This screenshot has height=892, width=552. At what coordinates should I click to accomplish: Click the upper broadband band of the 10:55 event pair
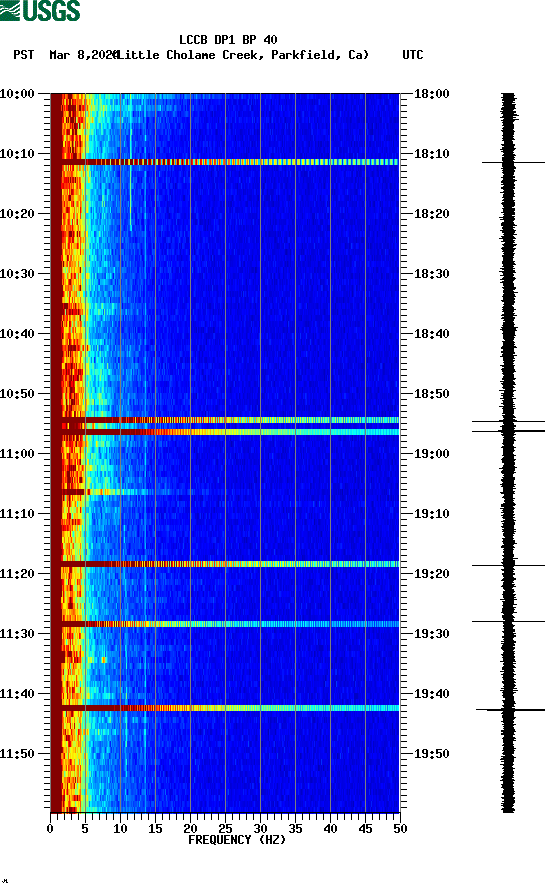pos(225,420)
